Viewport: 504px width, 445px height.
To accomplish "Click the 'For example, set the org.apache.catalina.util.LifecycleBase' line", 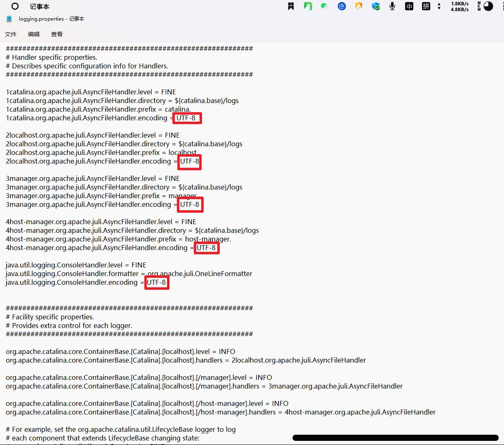I will point(121,429).
